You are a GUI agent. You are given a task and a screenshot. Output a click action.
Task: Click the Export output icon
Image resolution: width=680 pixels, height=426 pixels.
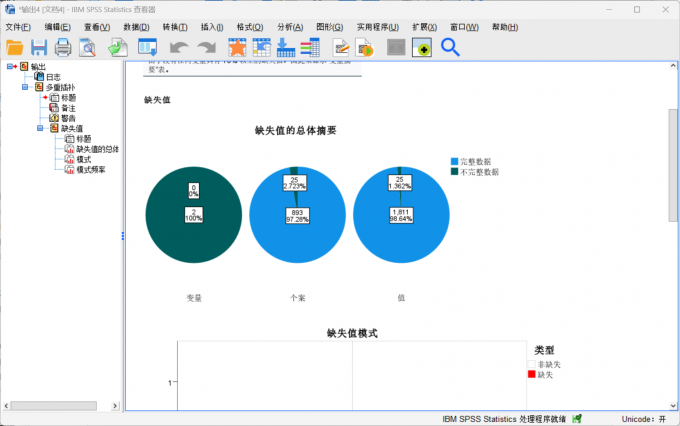[x=118, y=47]
